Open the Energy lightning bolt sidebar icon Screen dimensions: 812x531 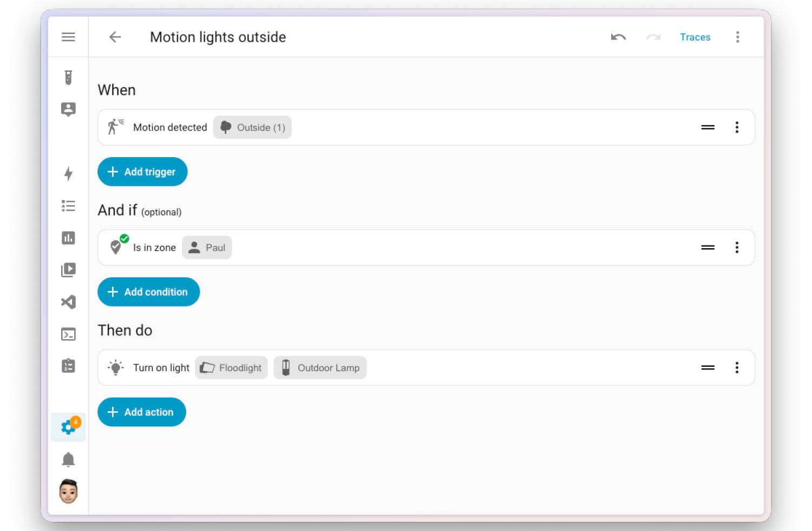[68, 173]
